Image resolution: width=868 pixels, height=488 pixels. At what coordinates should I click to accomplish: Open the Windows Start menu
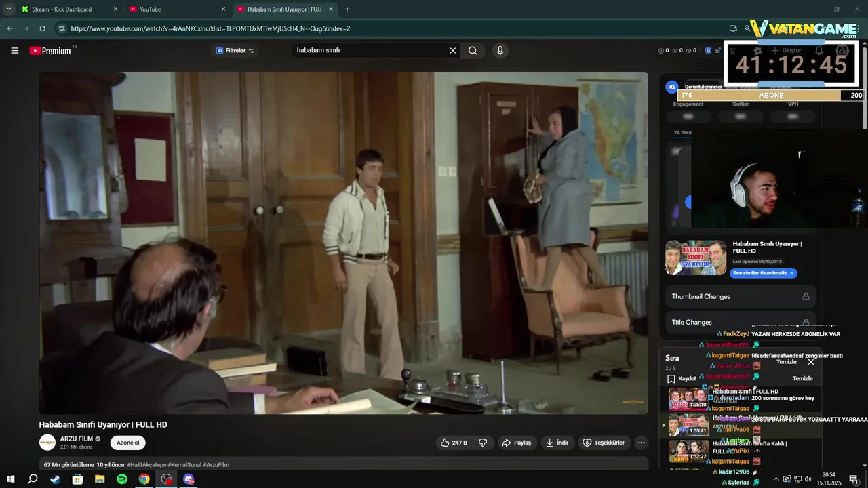(9, 479)
